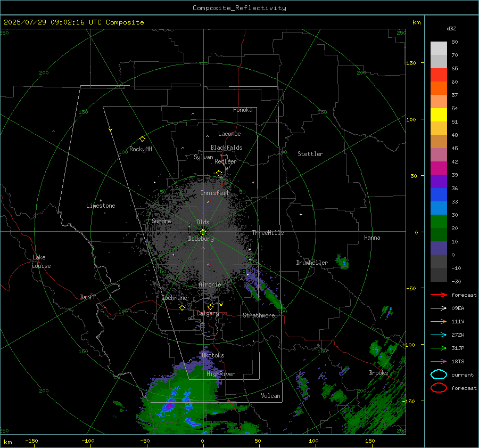The width and height of the screenshot is (479, 448).
Task: Click the Sundre label
Action: click(x=162, y=221)
